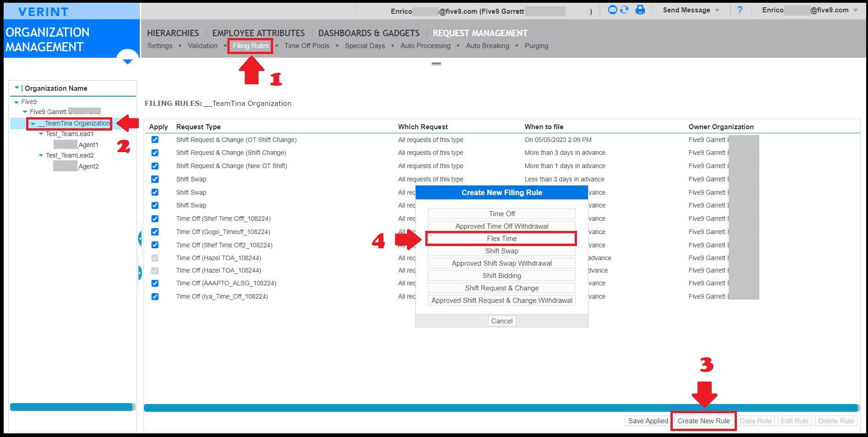The height and width of the screenshot is (437, 868).
Task: Open the Send Message dropdown
Action: (691, 10)
